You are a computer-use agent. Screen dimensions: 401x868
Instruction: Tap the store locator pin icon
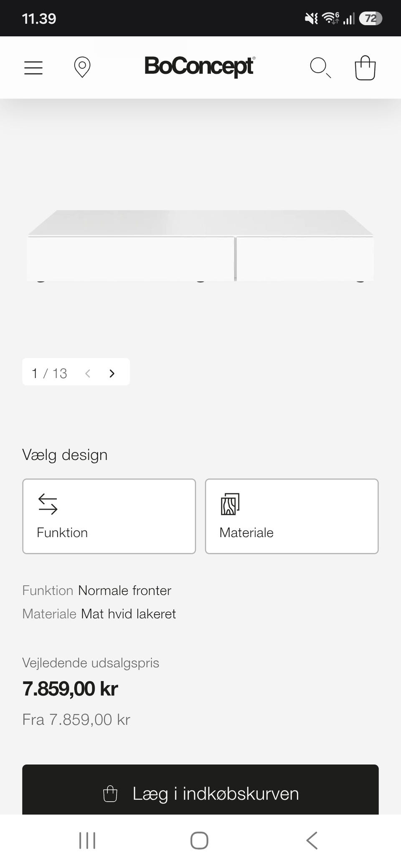[x=82, y=67]
